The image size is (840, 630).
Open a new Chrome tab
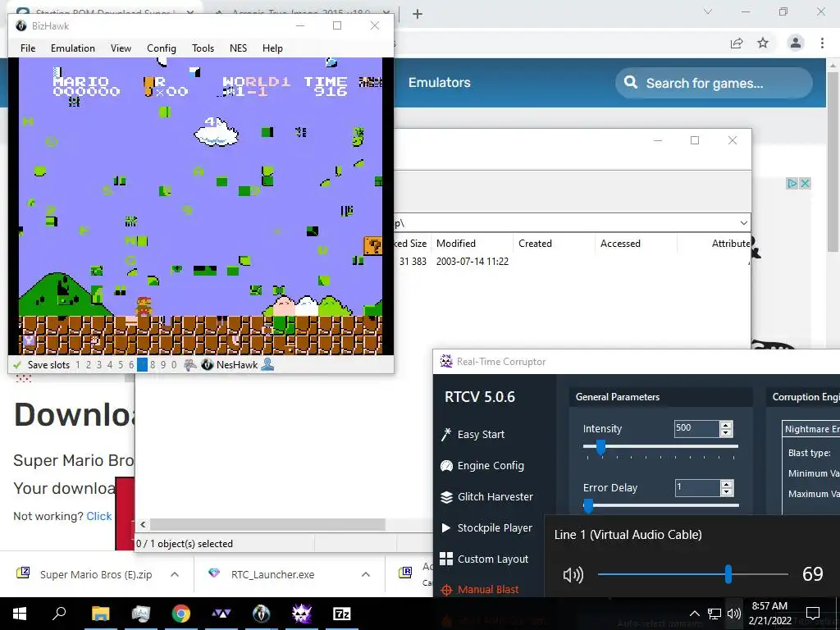pos(418,14)
